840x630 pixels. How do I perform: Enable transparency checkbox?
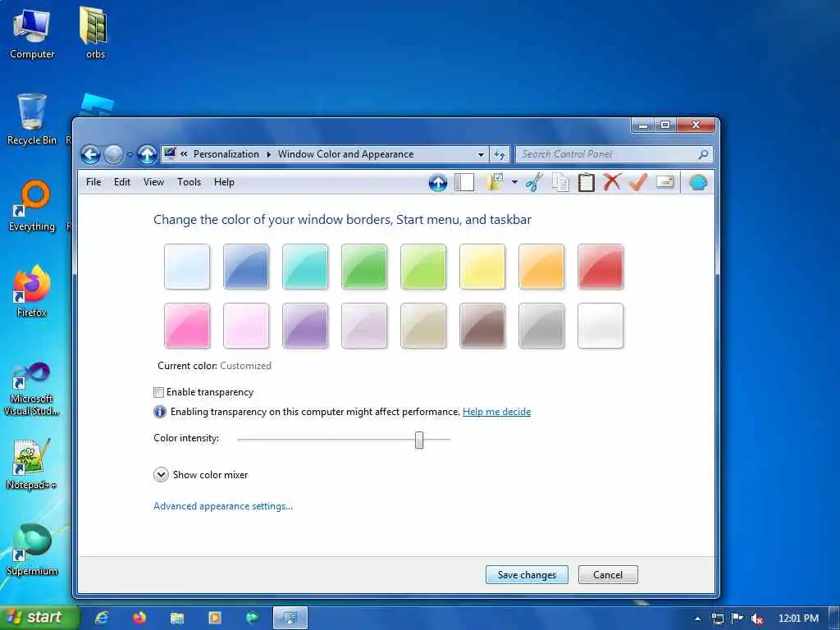[x=158, y=392]
